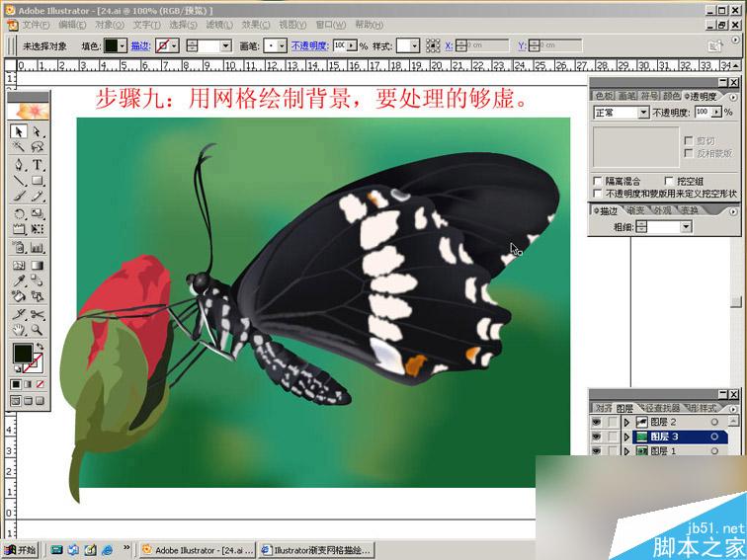The height and width of the screenshot is (560, 747).
Task: Expand 图层 1 disclosure triangle
Action: click(x=626, y=450)
